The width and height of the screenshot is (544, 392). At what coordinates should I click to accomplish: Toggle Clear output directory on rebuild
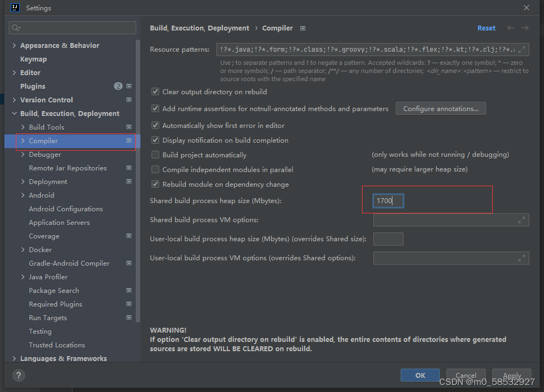(x=155, y=92)
